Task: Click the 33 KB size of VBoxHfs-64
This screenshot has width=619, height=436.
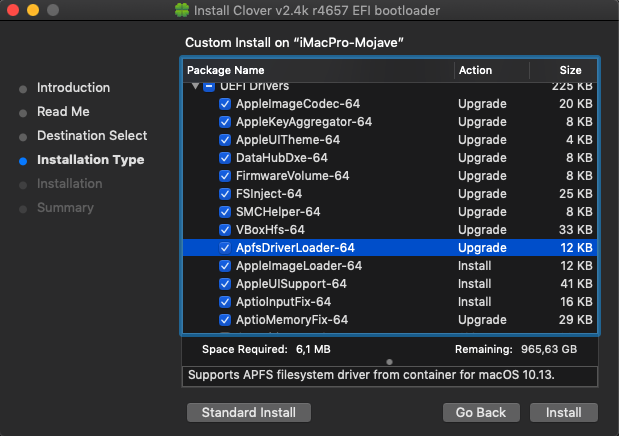Action: click(x=576, y=230)
